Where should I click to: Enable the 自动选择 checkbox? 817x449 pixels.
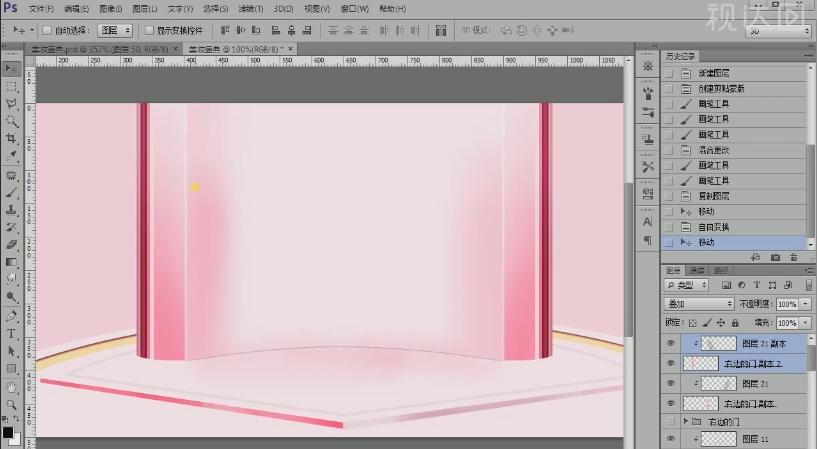[47, 30]
